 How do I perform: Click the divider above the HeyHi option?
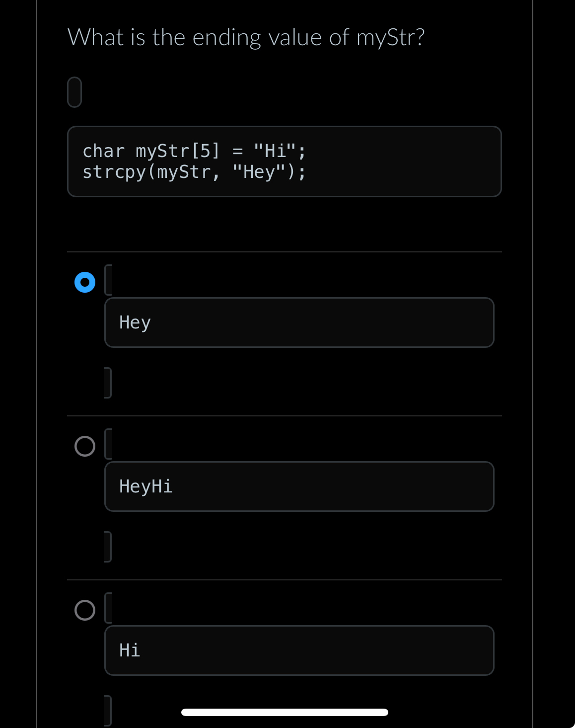(285, 416)
